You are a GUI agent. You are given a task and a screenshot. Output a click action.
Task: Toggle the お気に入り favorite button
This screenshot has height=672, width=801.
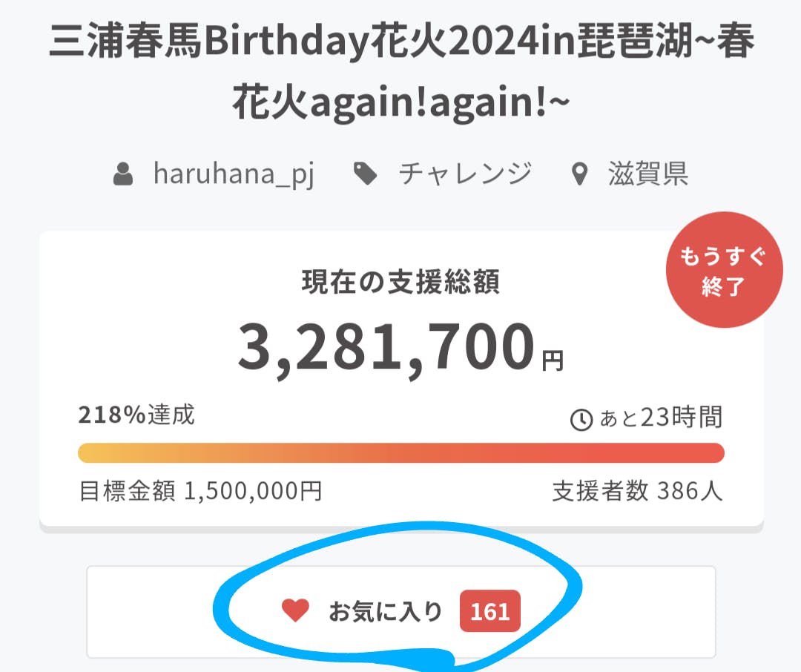[386, 612]
